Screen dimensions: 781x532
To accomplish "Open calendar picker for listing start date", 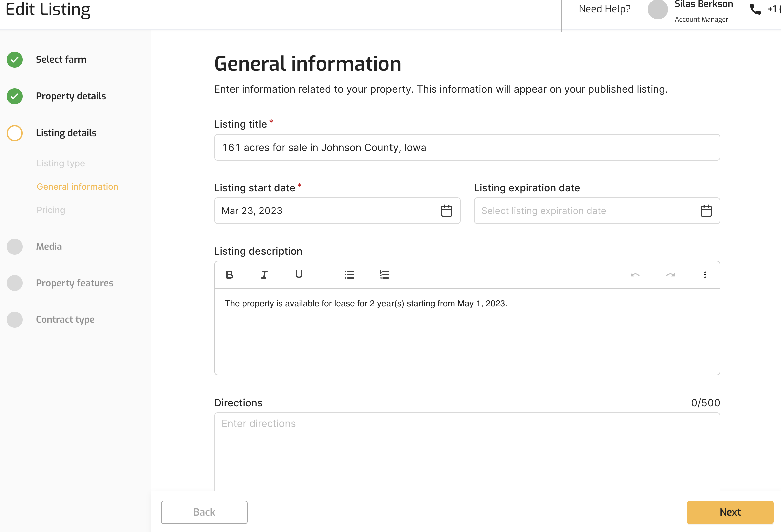I will tap(446, 211).
